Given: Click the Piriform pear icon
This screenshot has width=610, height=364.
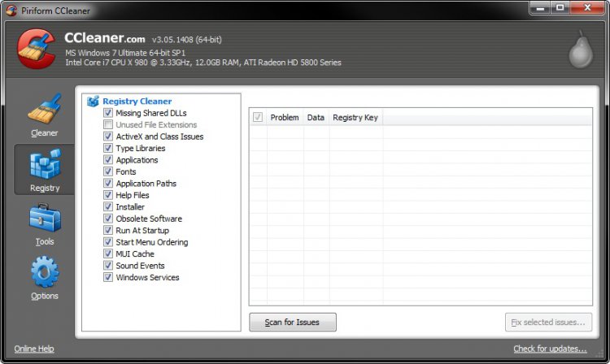Looking at the screenshot, I should (x=581, y=50).
